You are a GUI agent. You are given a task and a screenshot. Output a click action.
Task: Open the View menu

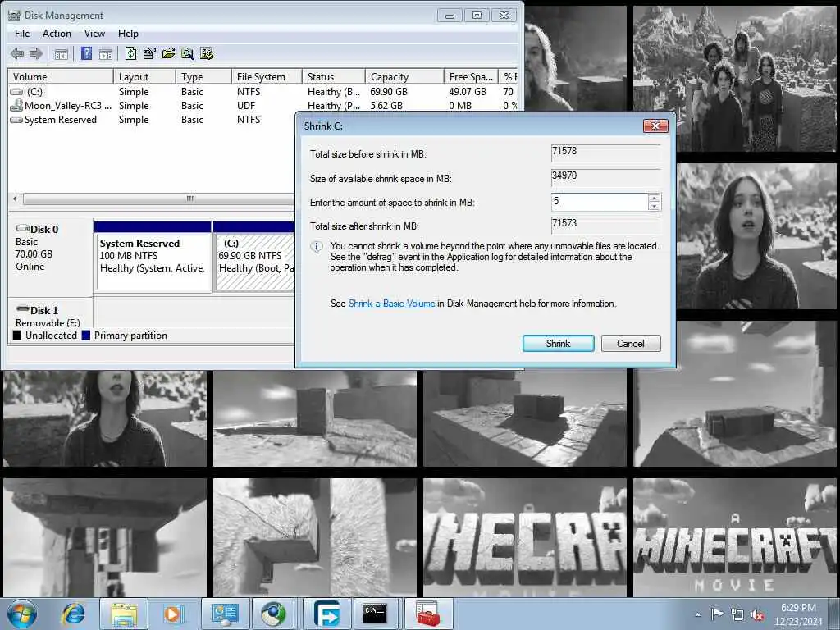pyautogui.click(x=94, y=33)
